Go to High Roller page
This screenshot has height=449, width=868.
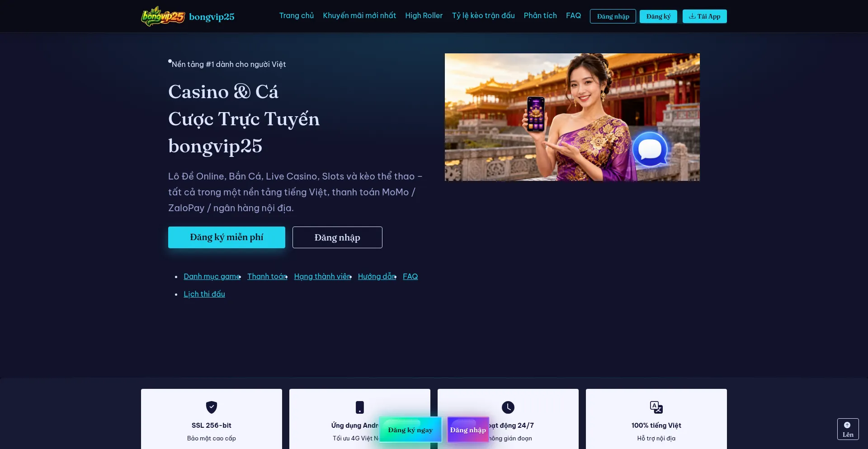(x=424, y=15)
